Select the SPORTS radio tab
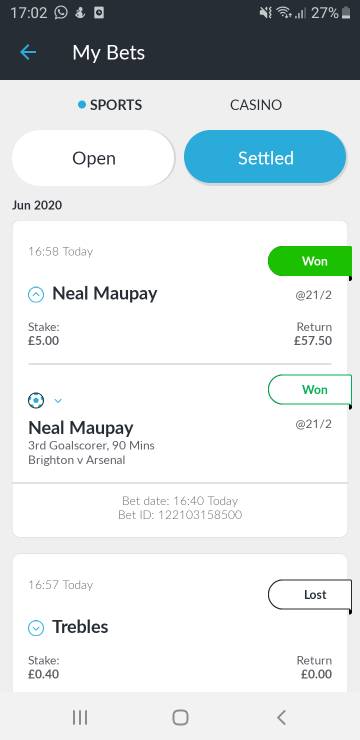This screenshot has width=360, height=740. (x=110, y=105)
